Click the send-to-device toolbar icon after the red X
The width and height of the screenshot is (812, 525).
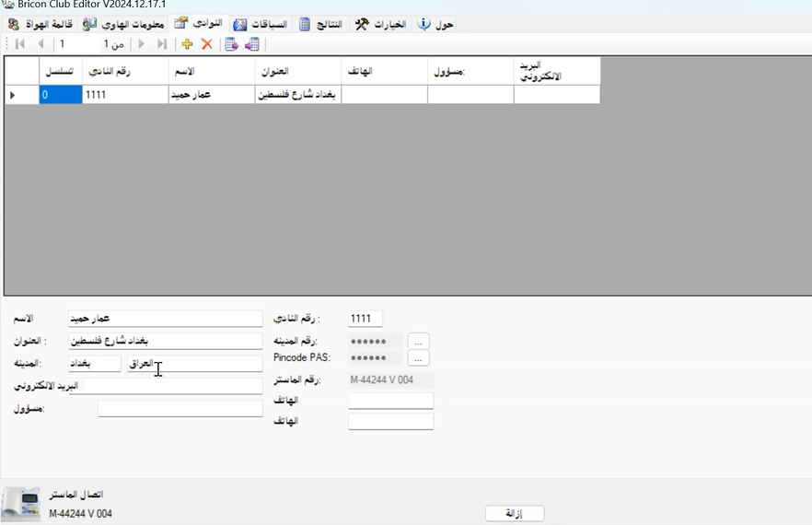(232, 44)
